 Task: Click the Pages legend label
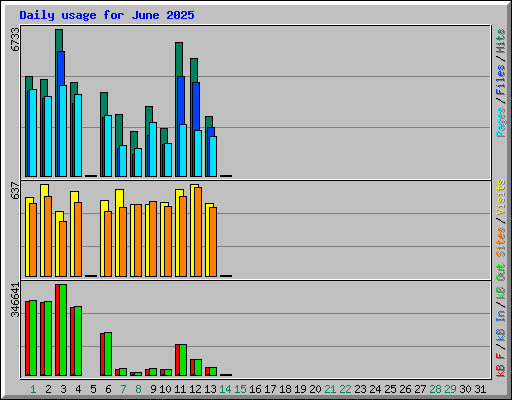click(x=501, y=122)
